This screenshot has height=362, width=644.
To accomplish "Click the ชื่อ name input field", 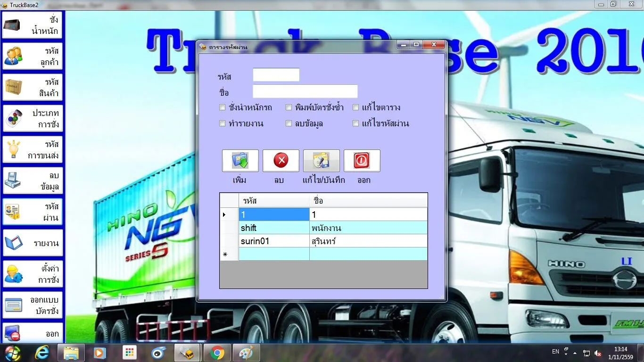I will pyautogui.click(x=305, y=91).
